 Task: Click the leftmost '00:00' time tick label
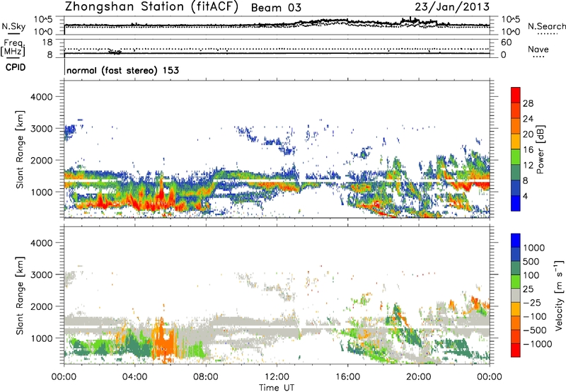click(x=64, y=377)
